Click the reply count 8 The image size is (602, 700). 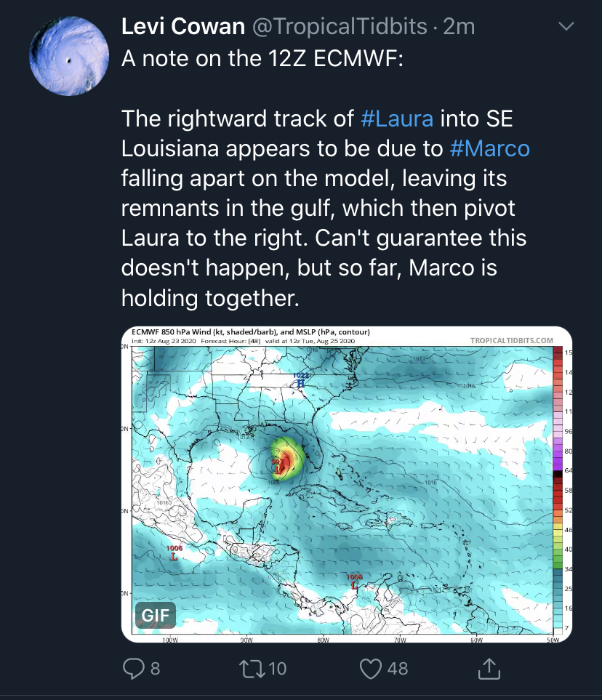[x=155, y=667]
